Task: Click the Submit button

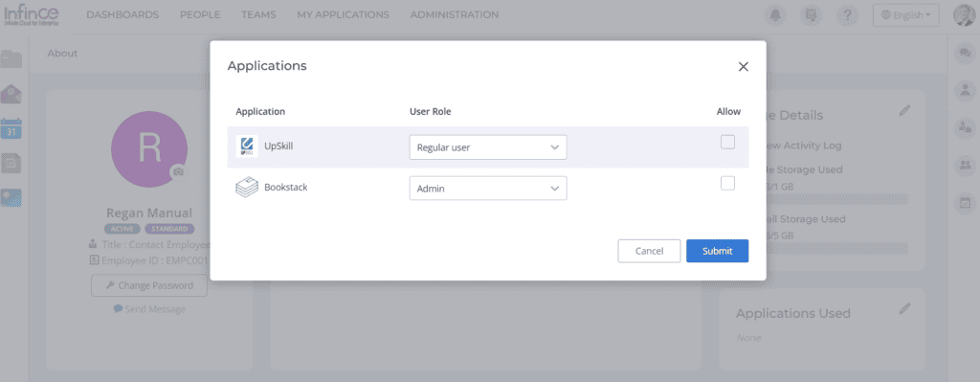Action: point(717,251)
